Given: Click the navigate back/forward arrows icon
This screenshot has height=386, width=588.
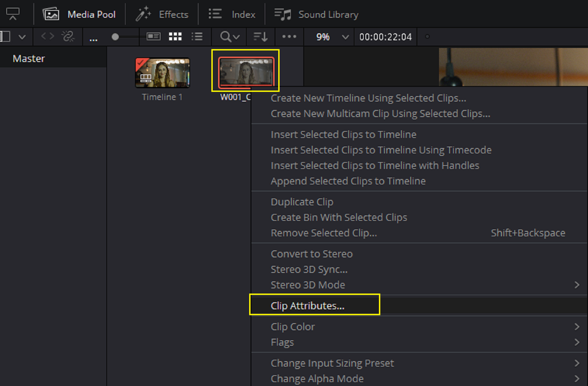Looking at the screenshot, I should coord(47,37).
